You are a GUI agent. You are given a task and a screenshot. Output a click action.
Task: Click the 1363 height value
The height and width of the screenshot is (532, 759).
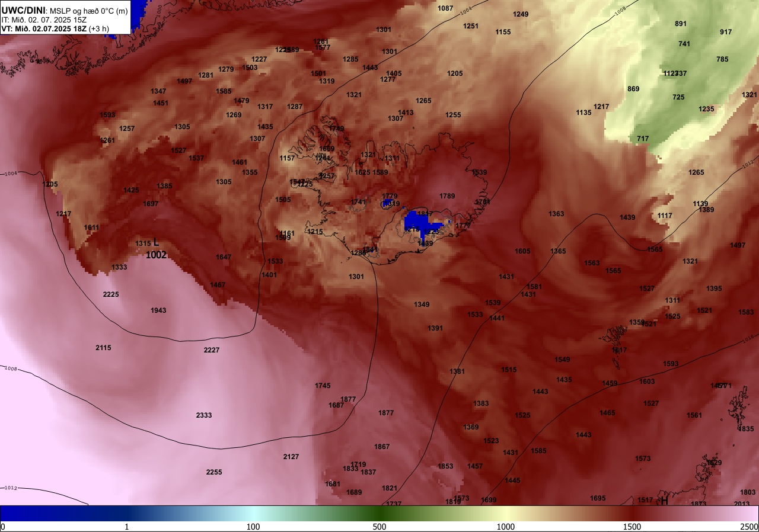point(556,214)
